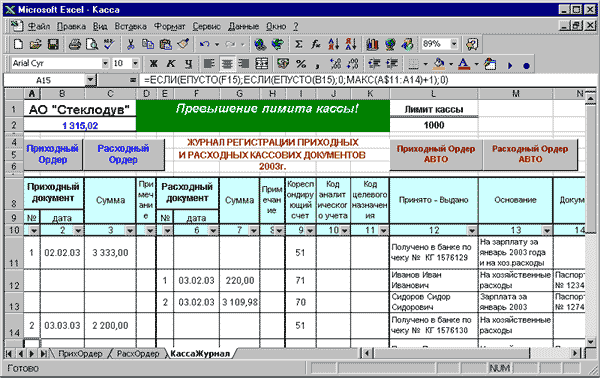Open autofilter dropdown for column 3
Screen dimensions: 600x379
[130, 230]
